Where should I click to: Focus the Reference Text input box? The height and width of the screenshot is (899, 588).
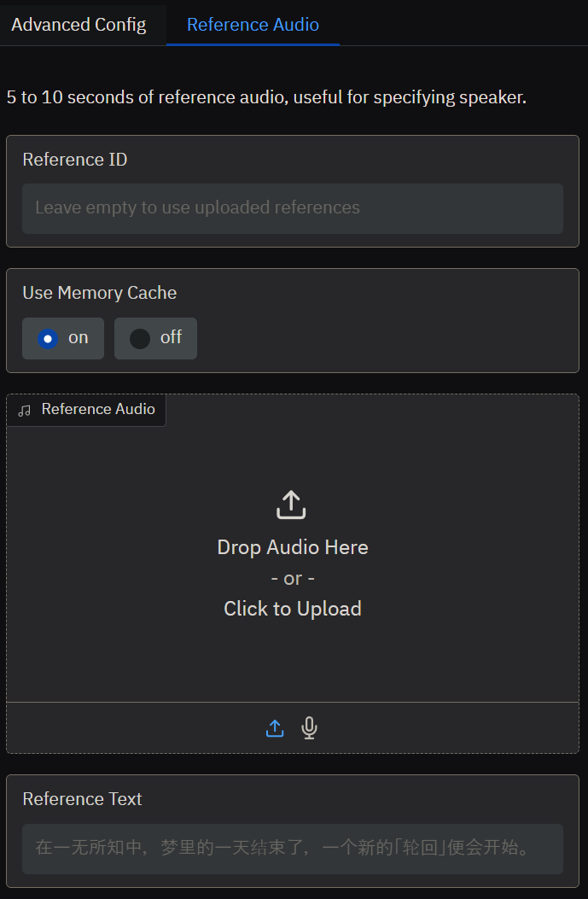293,849
